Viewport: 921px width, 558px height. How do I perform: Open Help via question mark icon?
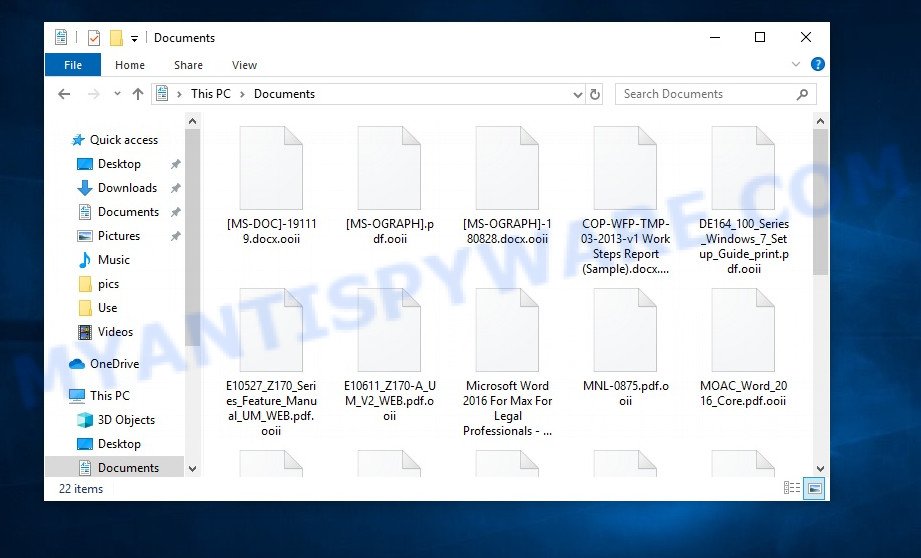818,65
